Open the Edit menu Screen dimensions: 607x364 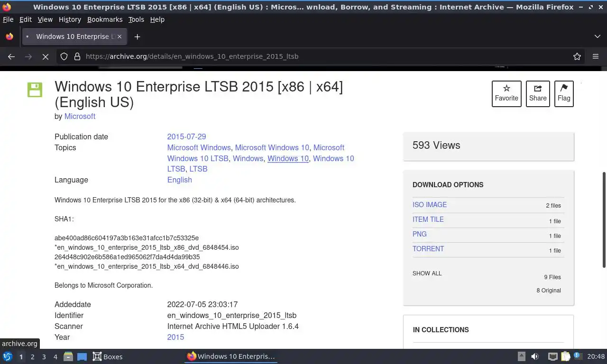26,19
